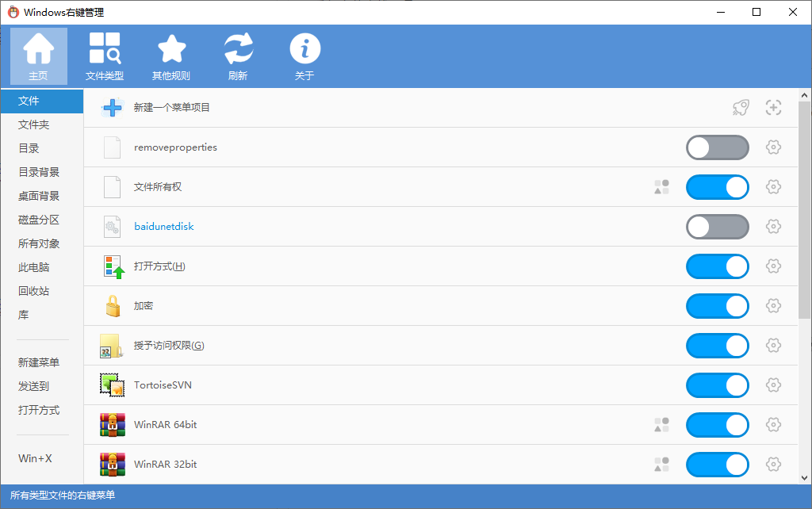This screenshot has height=509, width=812.
Task: Click shapes icon beside WinRAR 64bit
Action: click(661, 425)
